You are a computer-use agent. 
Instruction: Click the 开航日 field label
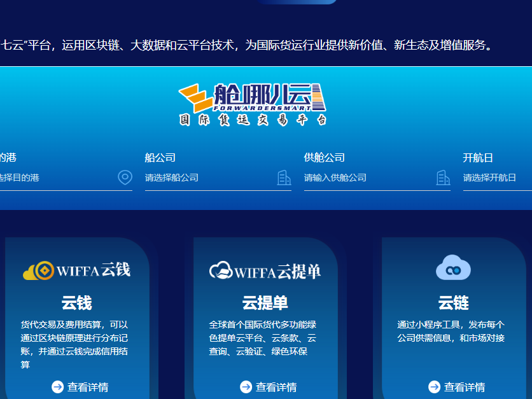pyautogui.click(x=478, y=158)
